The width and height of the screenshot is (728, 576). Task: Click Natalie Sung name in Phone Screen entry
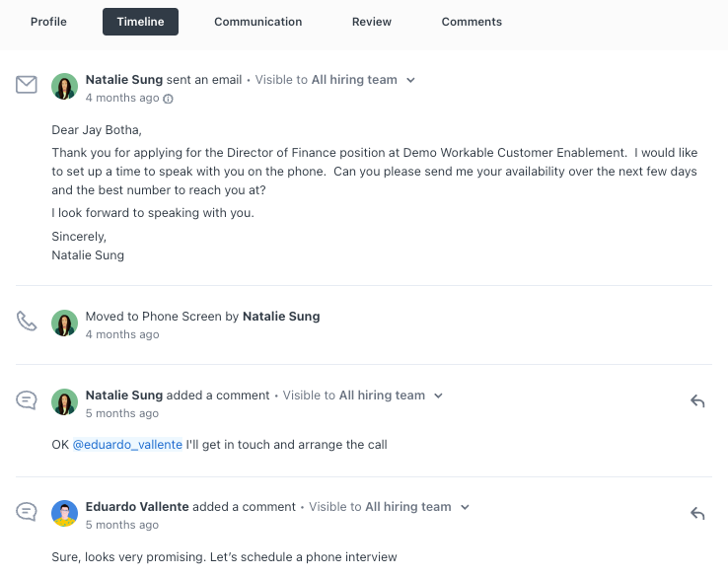tap(281, 317)
